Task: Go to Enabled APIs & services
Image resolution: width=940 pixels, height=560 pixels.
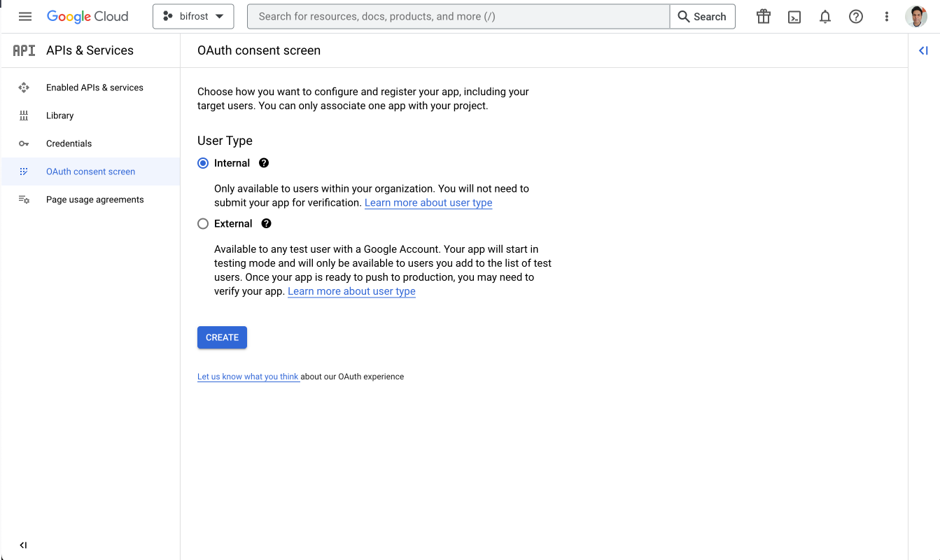Action: point(90,87)
